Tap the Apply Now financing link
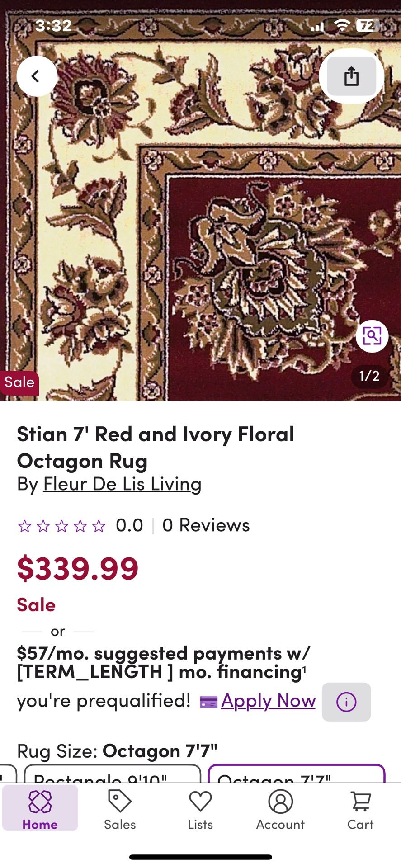401x868 pixels. click(268, 701)
